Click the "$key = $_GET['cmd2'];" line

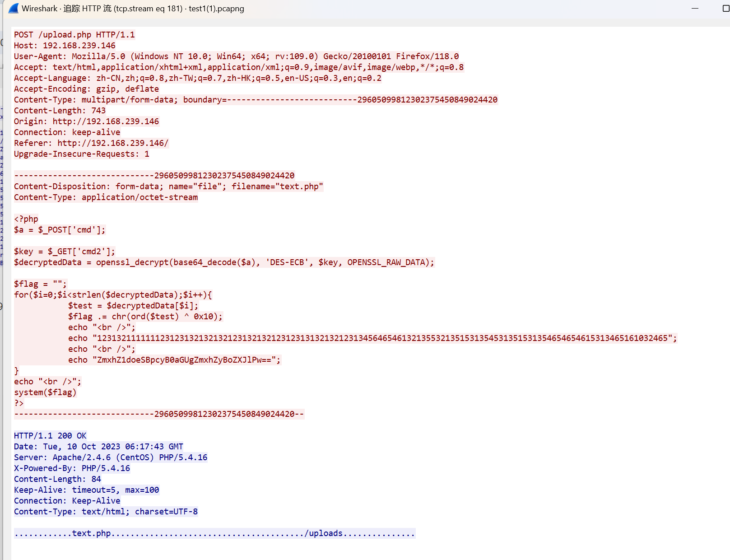tap(65, 252)
